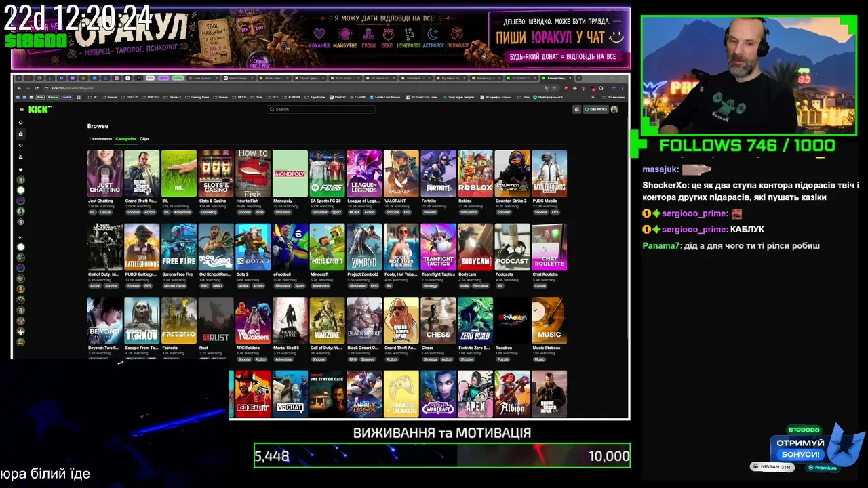Open the Bodycam category
Viewport: 868px width, 488px height.
(x=475, y=247)
